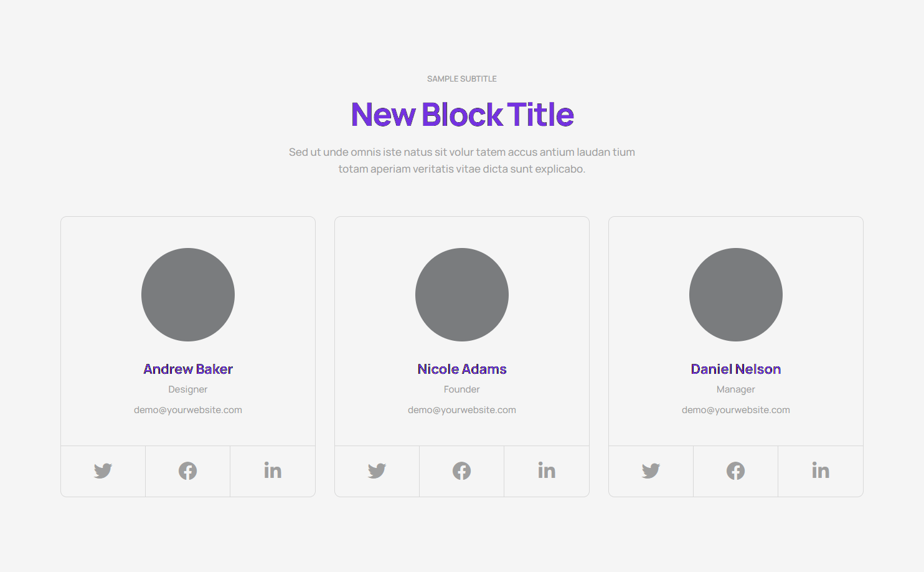The width and height of the screenshot is (924, 572).
Task: Click the Andrew Baker name link
Action: pos(188,369)
